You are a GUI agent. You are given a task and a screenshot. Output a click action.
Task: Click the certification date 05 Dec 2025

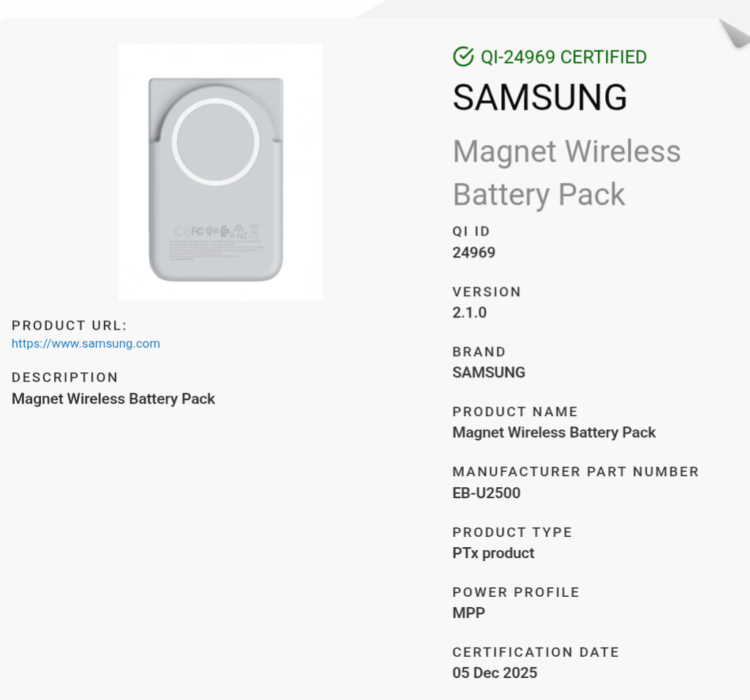(495, 672)
